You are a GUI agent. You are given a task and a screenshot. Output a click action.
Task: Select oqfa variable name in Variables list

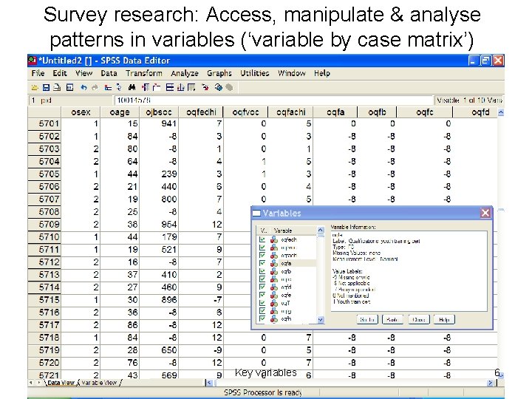pos(286,263)
